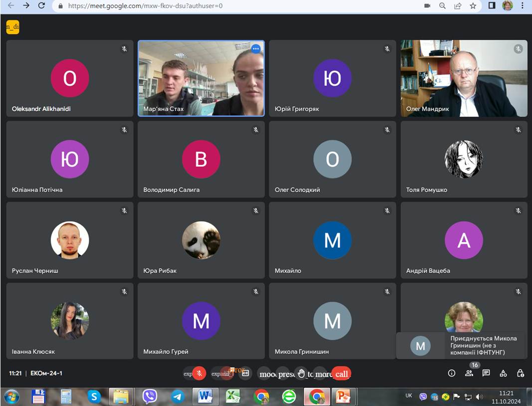Click the Микола Гринишин joining notification
Viewport: 532px width, 406px height.
coord(460,345)
